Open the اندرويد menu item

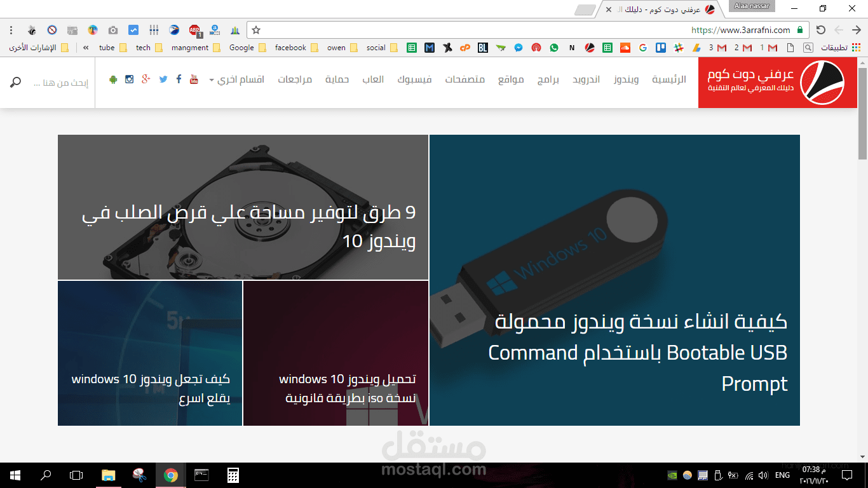tap(586, 79)
